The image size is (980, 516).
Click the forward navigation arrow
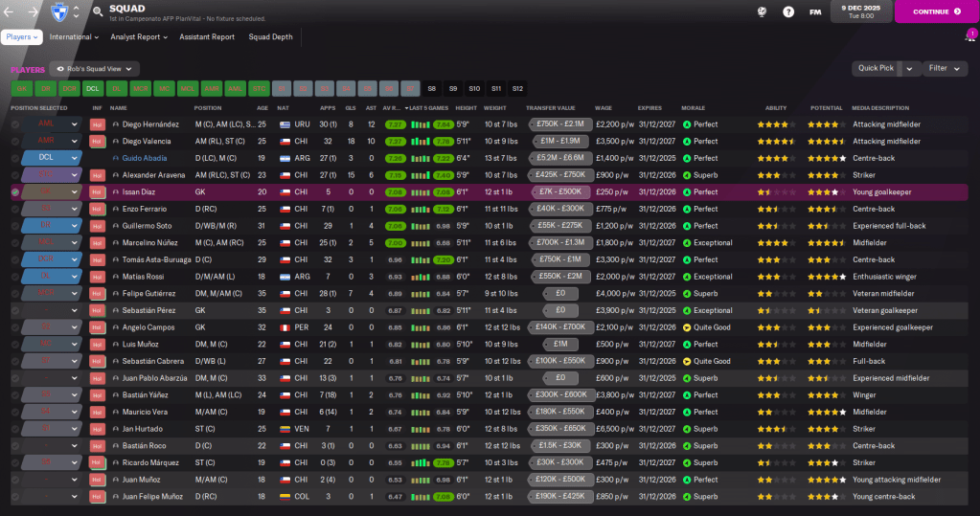(x=32, y=11)
